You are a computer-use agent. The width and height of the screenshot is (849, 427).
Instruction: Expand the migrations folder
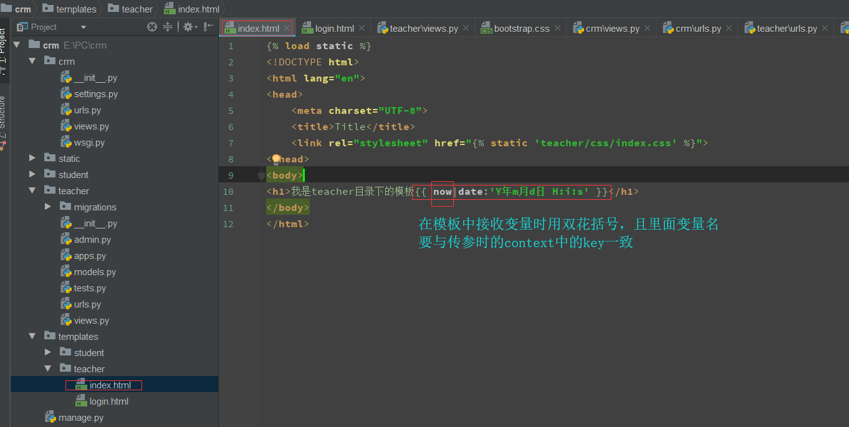point(48,207)
